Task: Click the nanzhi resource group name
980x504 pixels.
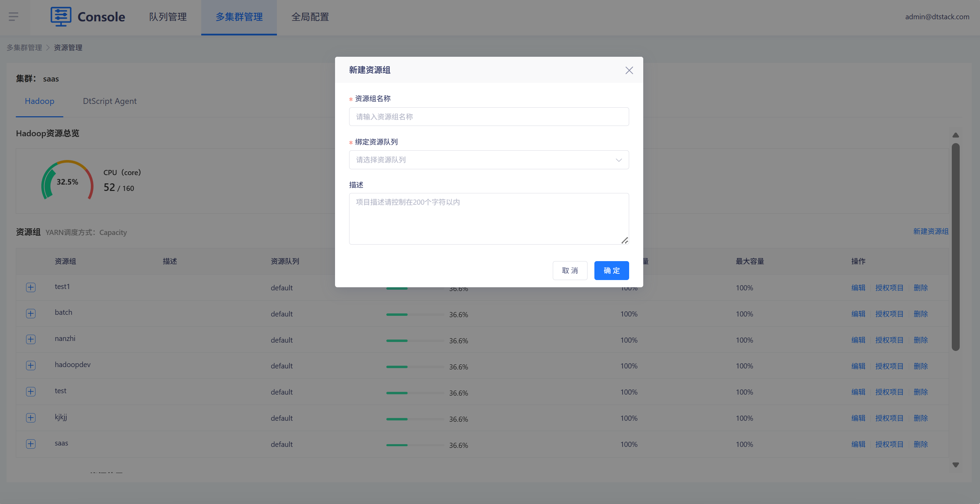Action: (65, 339)
